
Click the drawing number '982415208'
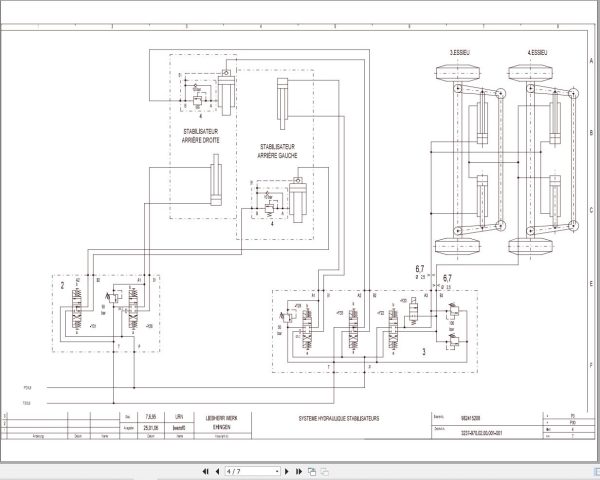click(470, 418)
